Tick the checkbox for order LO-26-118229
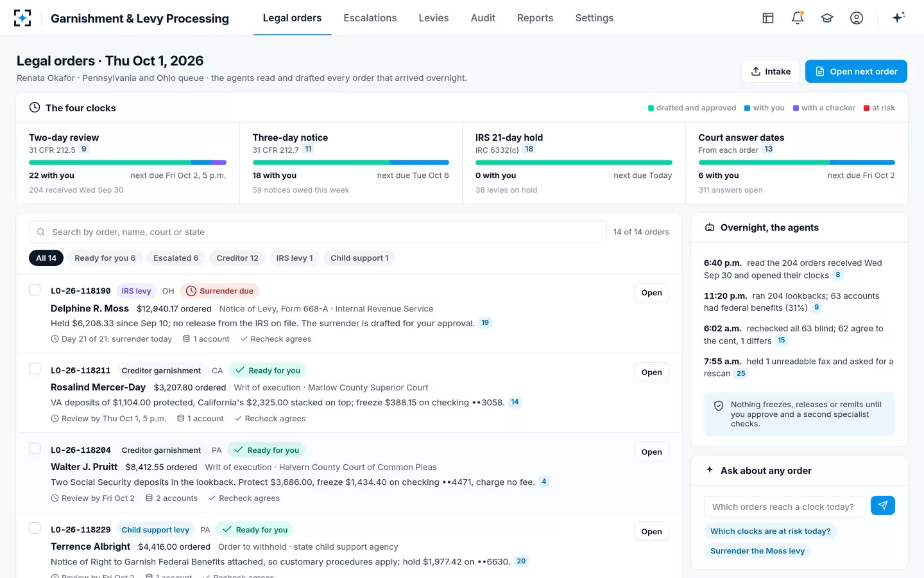 35,529
